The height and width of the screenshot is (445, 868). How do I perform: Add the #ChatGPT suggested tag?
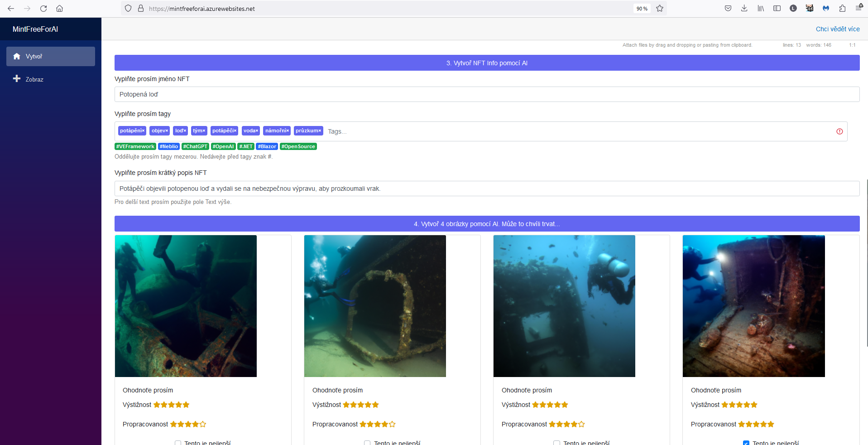[195, 146]
